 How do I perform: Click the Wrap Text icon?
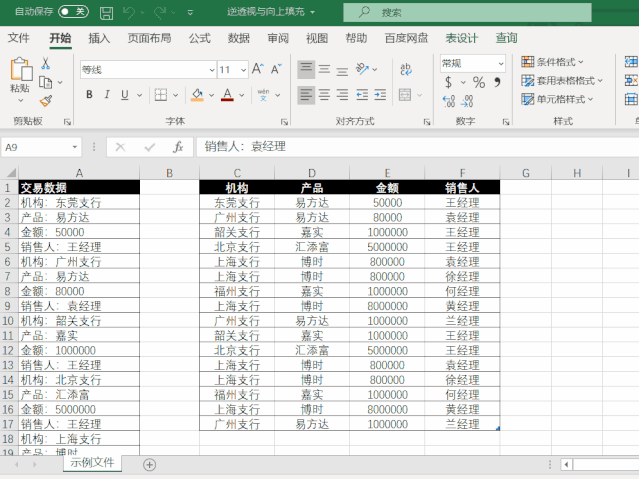[406, 69]
